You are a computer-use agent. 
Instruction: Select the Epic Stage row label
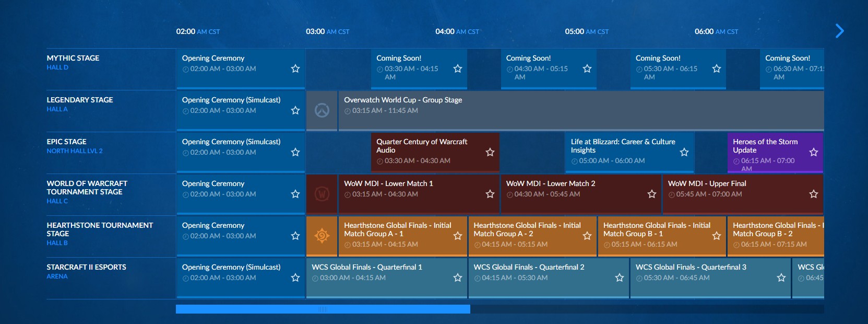coord(67,142)
